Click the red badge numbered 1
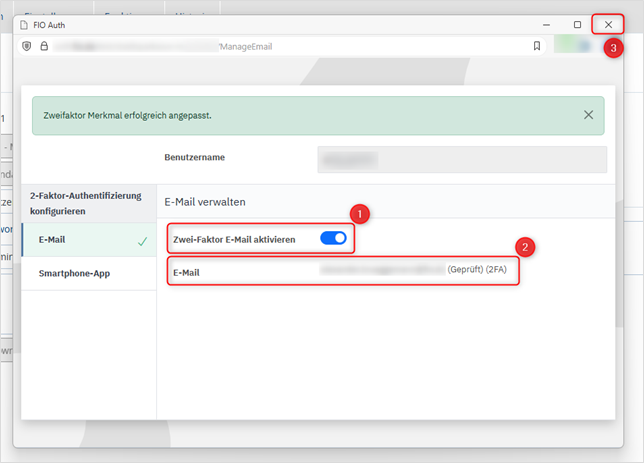Screen dimensions: 644x463 (360, 214)
